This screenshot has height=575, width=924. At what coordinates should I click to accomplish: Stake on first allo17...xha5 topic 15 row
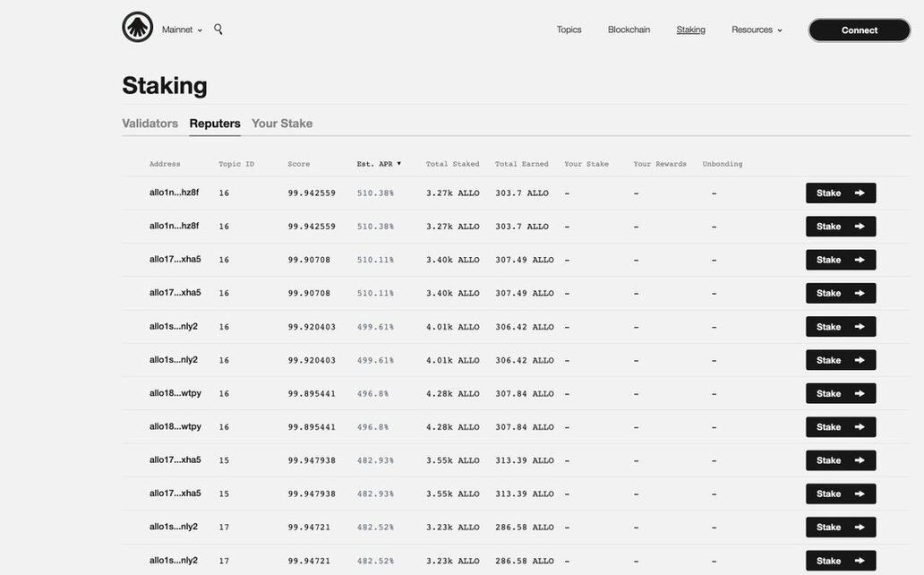pos(840,460)
